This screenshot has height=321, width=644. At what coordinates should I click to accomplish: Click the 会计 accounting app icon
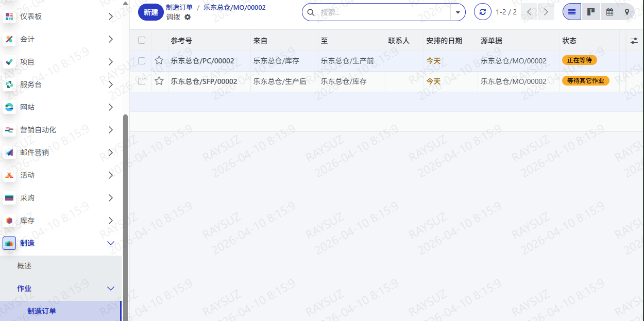click(9, 39)
